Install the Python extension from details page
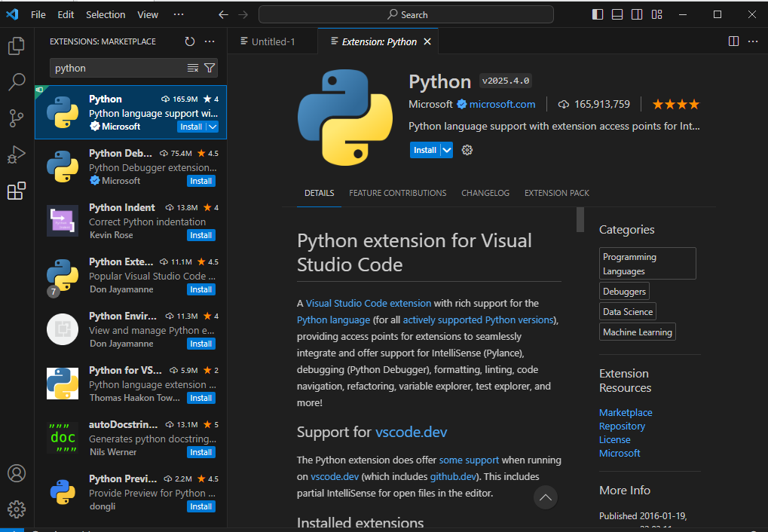Screen dimensions: 768x532 tap(425, 150)
